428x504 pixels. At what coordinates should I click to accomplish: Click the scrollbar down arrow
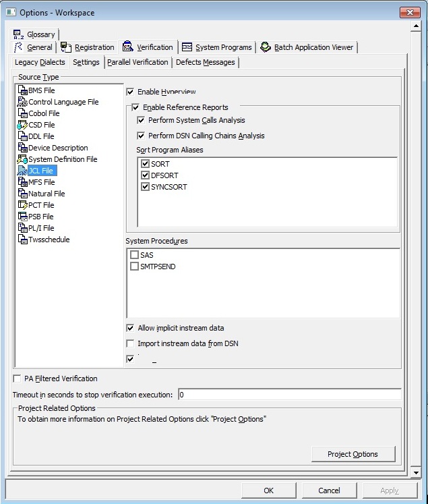coord(416,472)
